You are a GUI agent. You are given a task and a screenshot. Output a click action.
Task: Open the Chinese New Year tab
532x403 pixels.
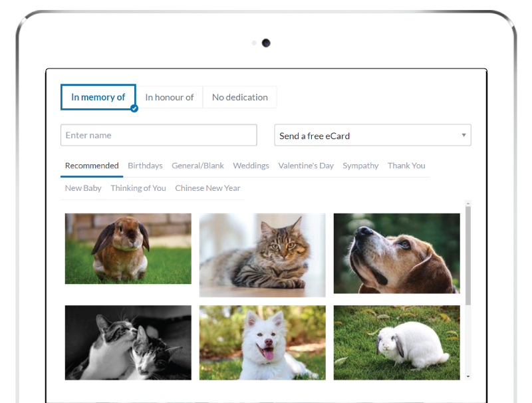click(x=207, y=188)
